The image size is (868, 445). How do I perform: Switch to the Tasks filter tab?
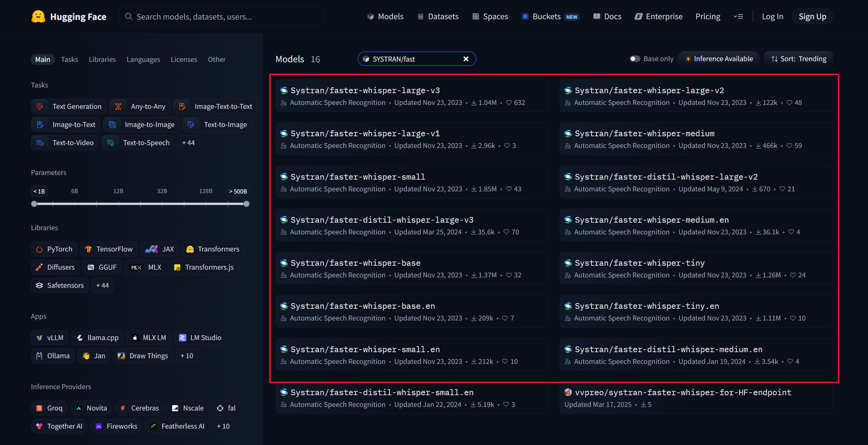pos(69,59)
